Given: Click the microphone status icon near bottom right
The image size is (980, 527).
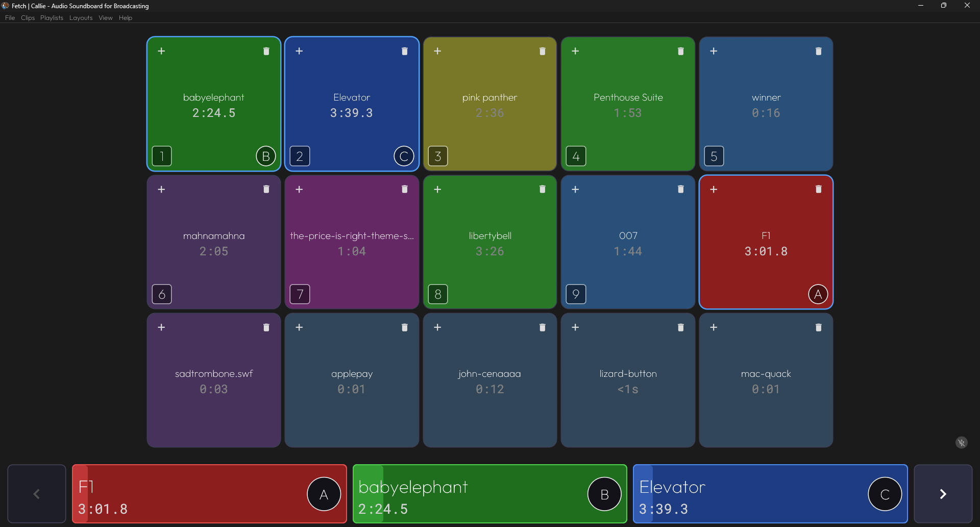Looking at the screenshot, I should tap(962, 443).
